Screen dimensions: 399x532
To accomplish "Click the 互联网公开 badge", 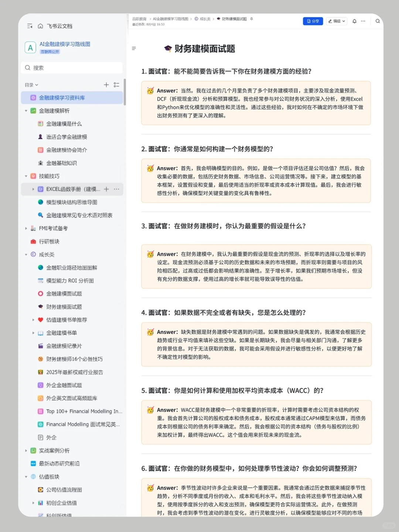I will coord(50,52).
